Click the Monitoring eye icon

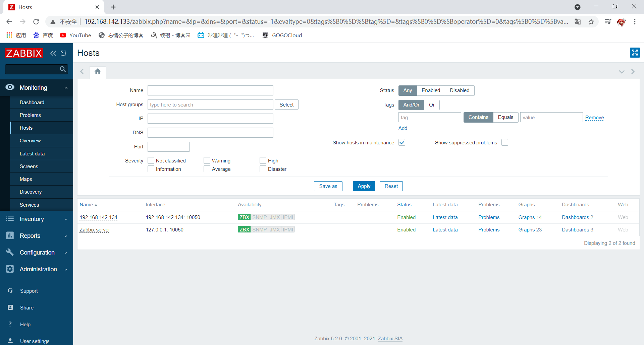(x=10, y=87)
